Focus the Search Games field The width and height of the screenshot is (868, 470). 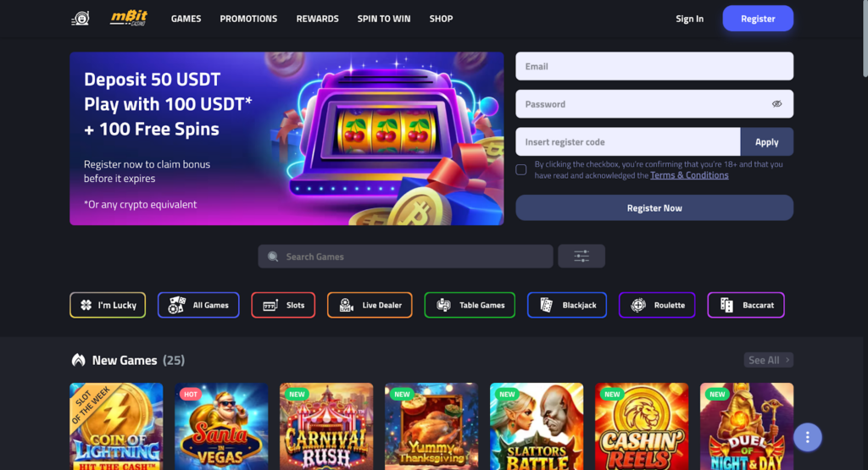(x=405, y=257)
